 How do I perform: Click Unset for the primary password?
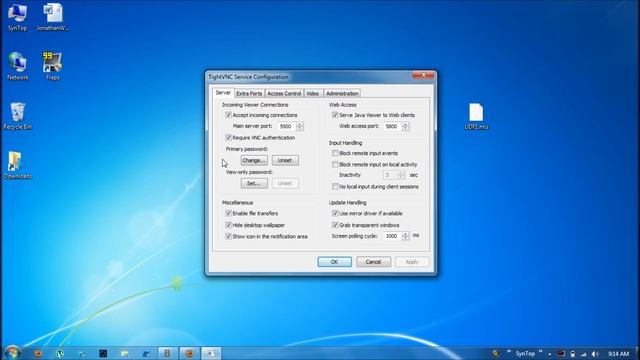coord(285,160)
